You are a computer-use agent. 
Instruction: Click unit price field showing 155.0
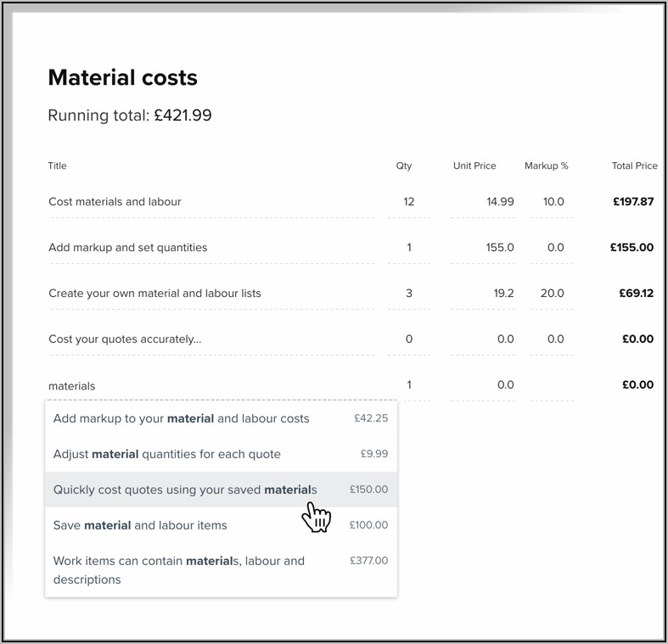483,248
